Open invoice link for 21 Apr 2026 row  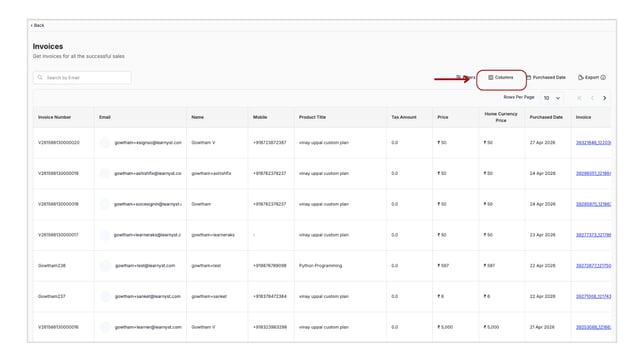click(x=593, y=327)
